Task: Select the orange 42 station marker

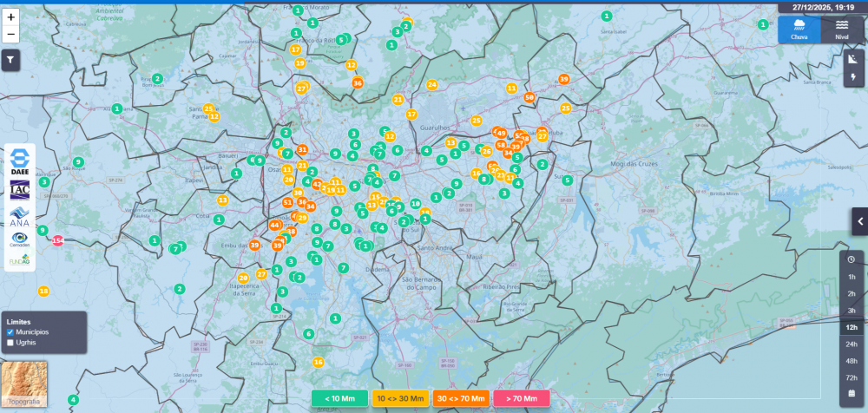Action: [x=317, y=184]
